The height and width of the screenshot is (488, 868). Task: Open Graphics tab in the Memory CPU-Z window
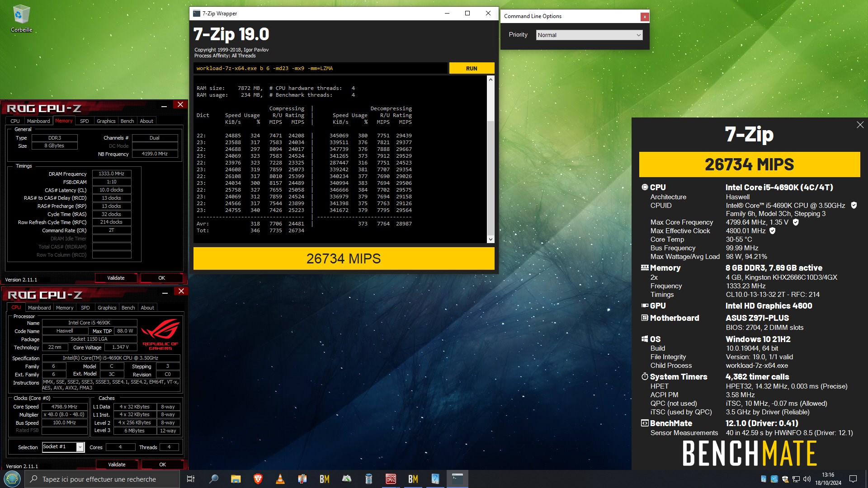(106, 121)
